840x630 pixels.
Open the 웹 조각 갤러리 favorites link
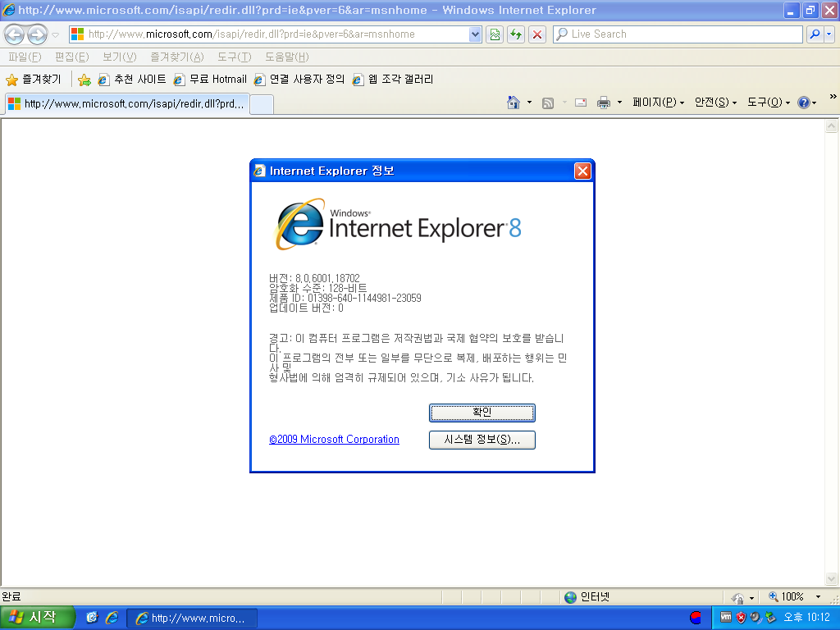coord(393,80)
